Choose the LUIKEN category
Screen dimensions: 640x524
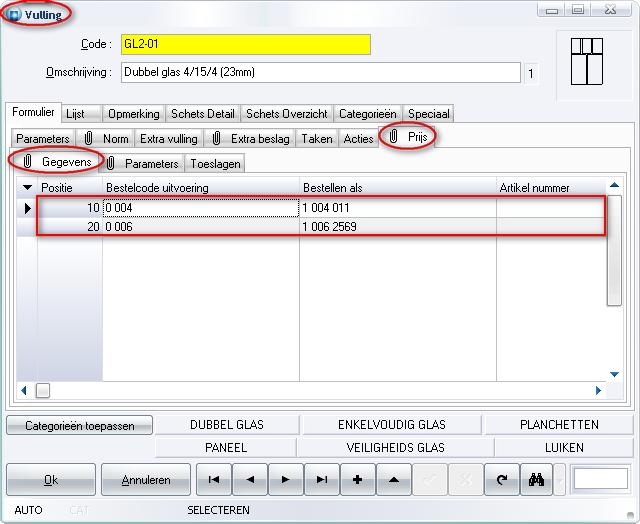[x=564, y=448]
